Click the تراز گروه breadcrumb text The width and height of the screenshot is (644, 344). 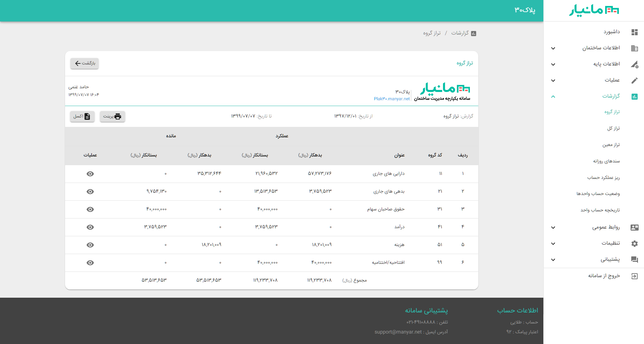tap(432, 33)
